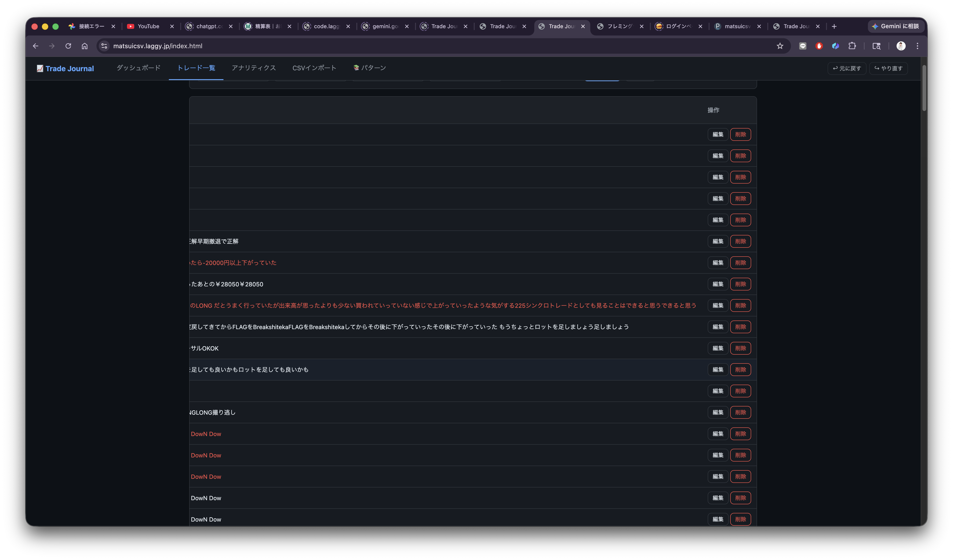
Task: Open Chrome three-dot menu
Action: tap(917, 46)
